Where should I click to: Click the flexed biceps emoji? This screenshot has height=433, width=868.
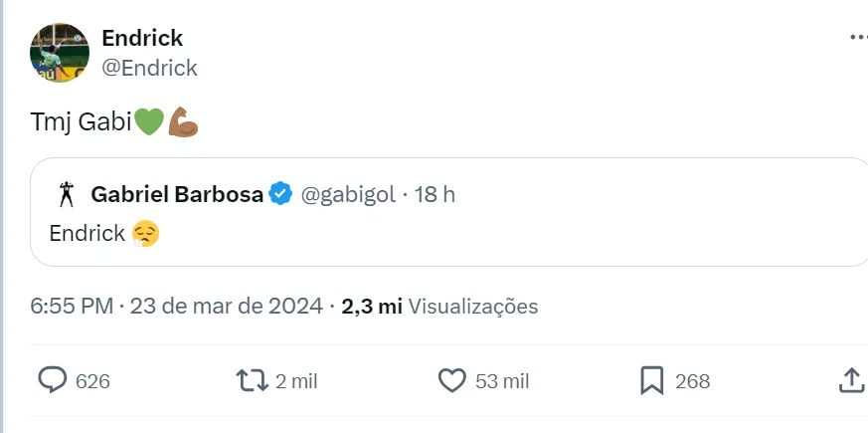(x=184, y=122)
